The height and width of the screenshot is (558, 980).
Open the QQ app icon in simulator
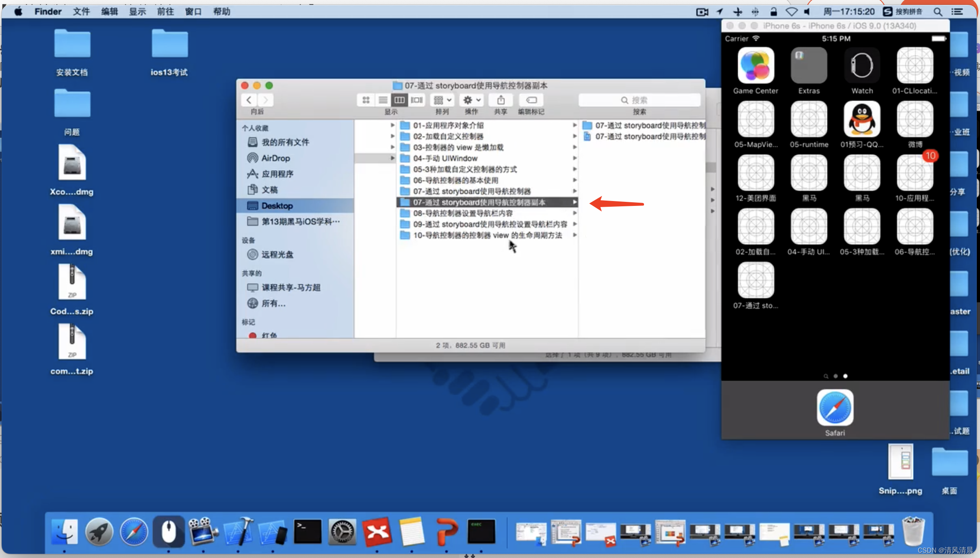(x=862, y=119)
